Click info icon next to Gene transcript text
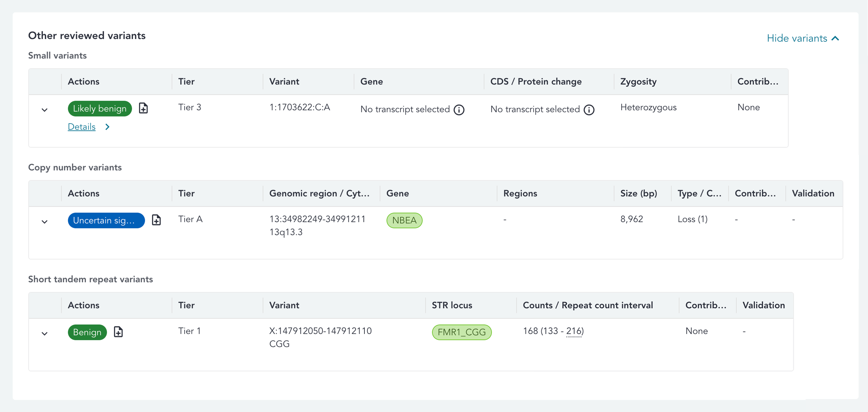 (459, 110)
